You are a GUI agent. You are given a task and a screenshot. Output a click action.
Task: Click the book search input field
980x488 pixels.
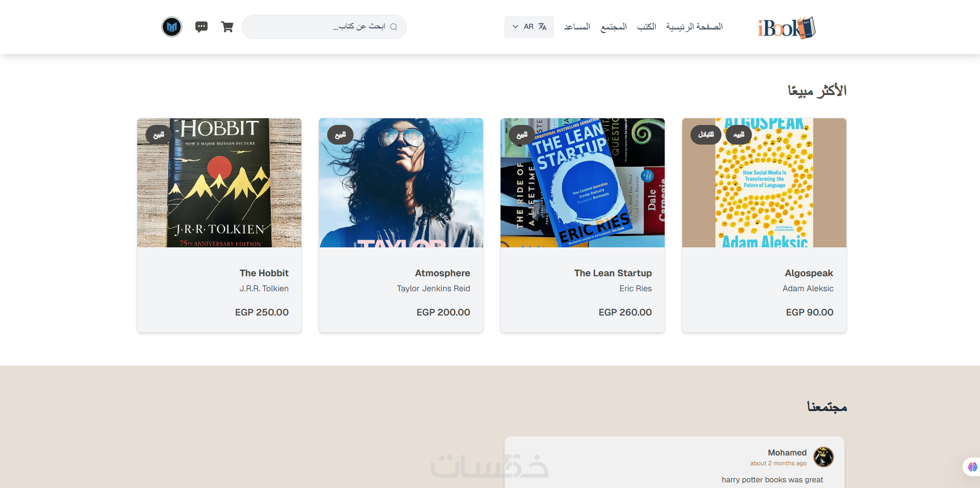point(324,27)
